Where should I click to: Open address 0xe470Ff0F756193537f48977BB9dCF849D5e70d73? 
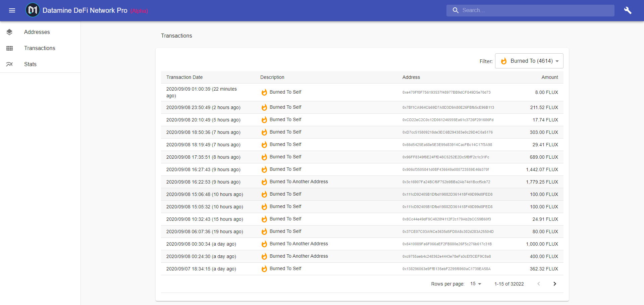446,92
